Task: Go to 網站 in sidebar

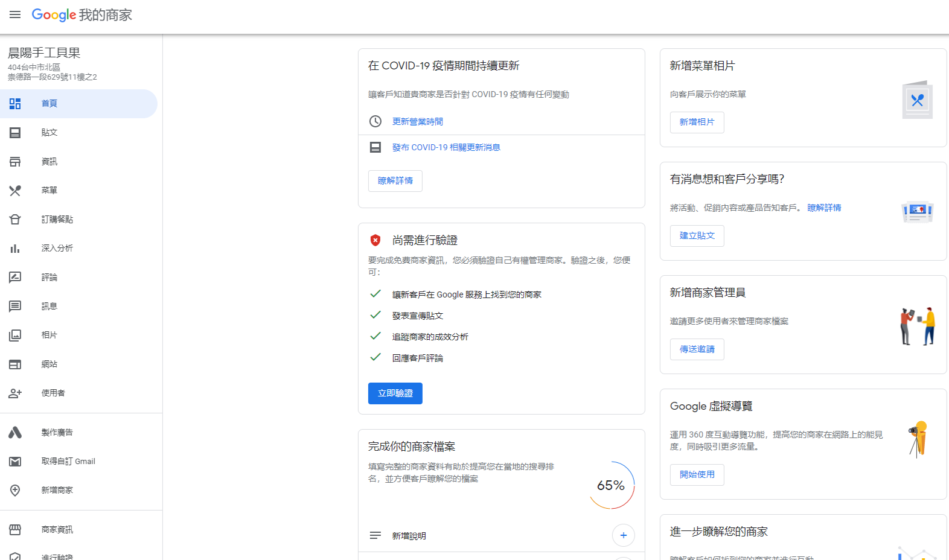Action: 50,364
